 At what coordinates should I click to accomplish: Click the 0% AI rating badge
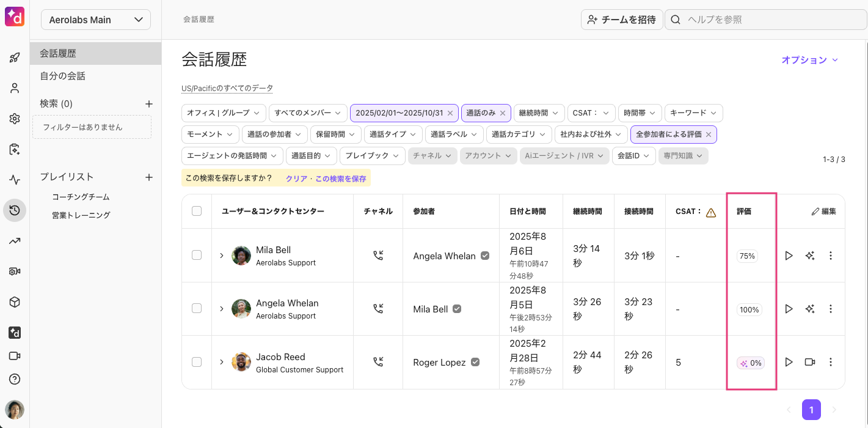pyautogui.click(x=751, y=363)
